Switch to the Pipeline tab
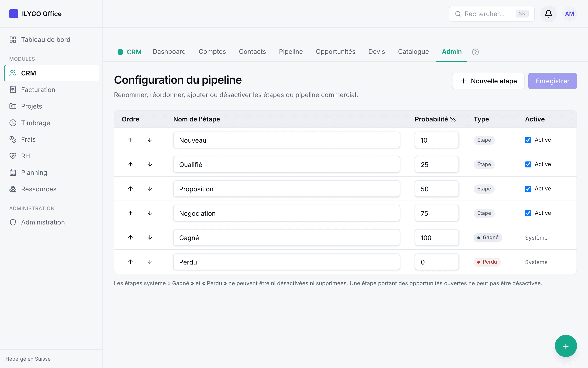The width and height of the screenshot is (588, 368). [291, 52]
